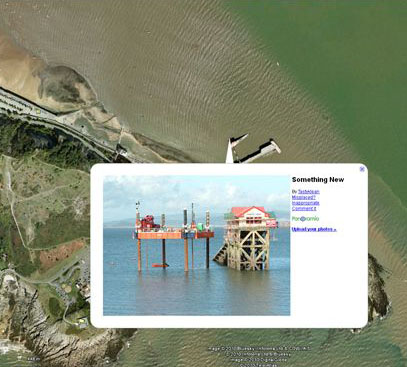407x367 pixels.
Task: Select the yellow placemark icon near the coastal road
Action: click(38, 112)
